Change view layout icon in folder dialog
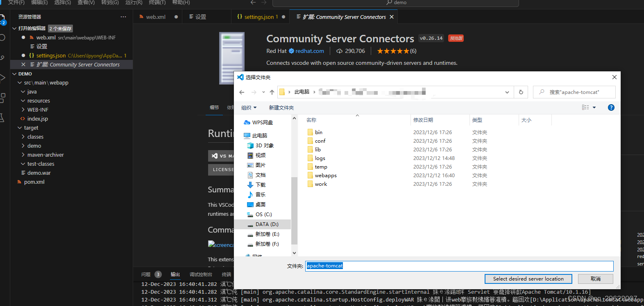This screenshot has width=644, height=306. (585, 107)
